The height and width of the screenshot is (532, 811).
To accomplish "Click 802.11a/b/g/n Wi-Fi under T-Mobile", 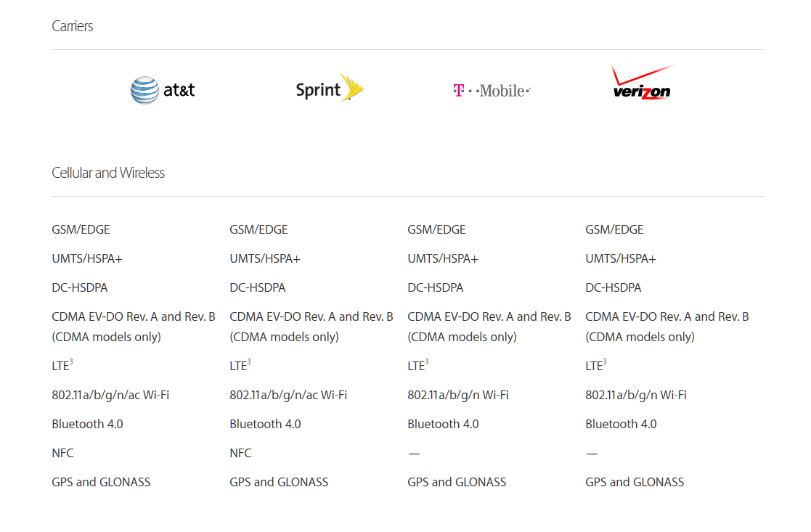I will [458, 395].
